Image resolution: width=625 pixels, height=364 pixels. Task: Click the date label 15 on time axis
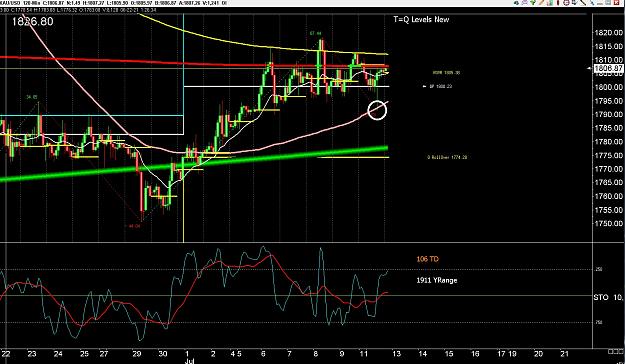(x=449, y=354)
